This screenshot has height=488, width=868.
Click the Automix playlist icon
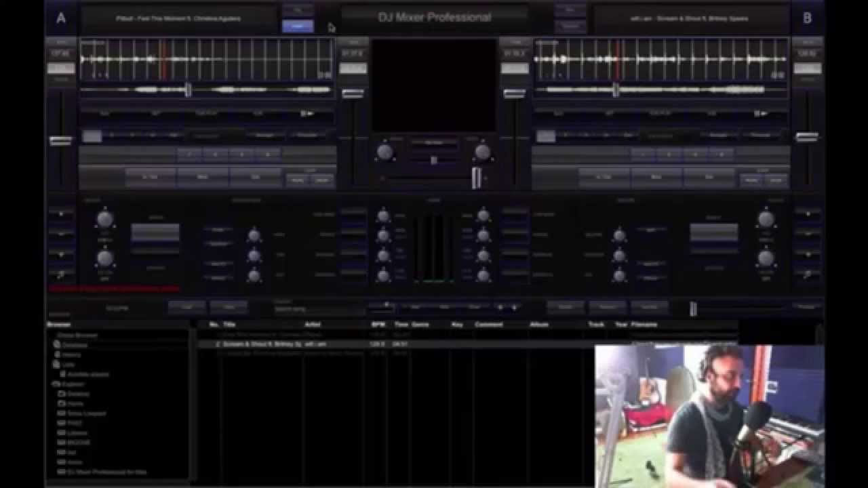click(x=62, y=374)
